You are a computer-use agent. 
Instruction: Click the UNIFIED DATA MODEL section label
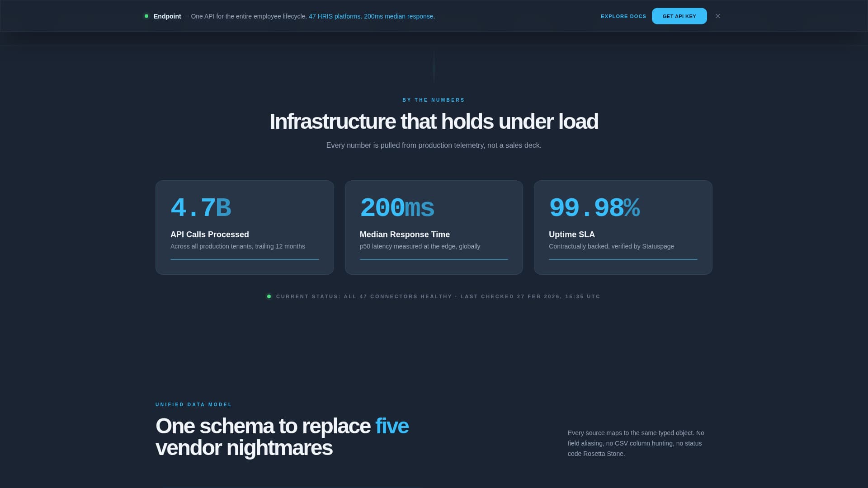pyautogui.click(x=193, y=404)
